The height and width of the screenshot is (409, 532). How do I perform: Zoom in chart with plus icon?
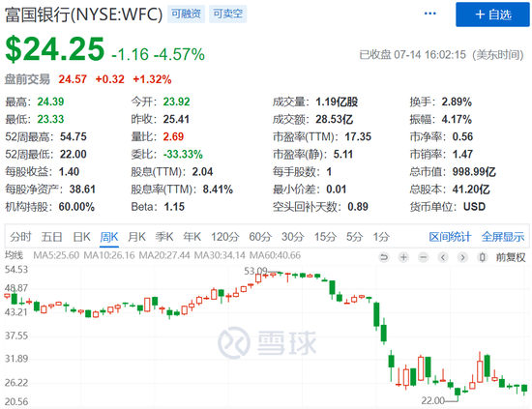pyautogui.click(x=403, y=257)
